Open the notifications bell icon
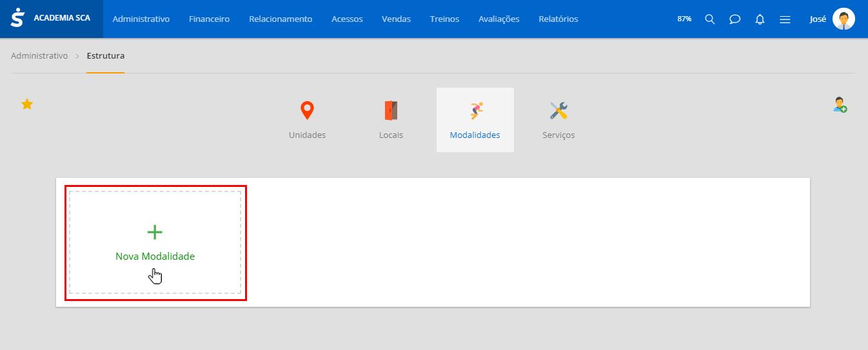Viewport: 868px width, 350px height. pyautogui.click(x=760, y=19)
